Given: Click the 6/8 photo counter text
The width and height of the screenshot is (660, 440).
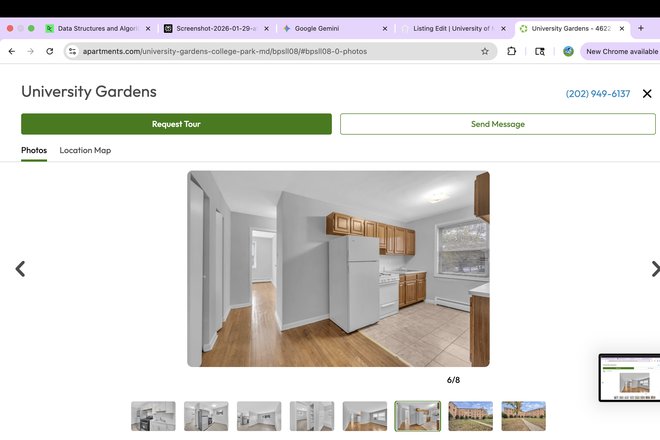Looking at the screenshot, I should (453, 380).
